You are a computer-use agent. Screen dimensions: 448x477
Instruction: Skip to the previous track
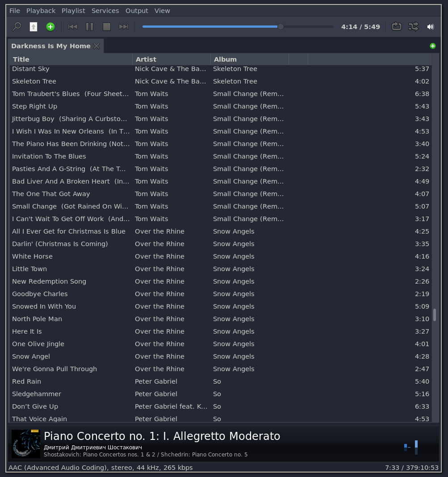[x=73, y=27]
